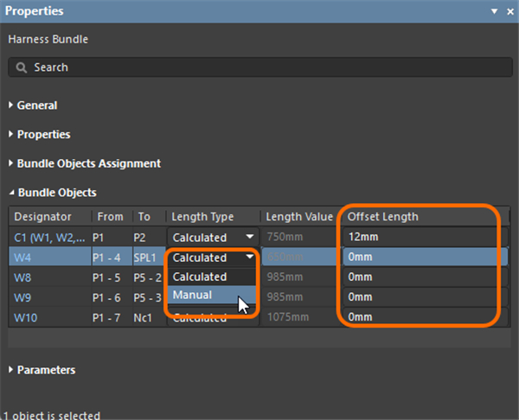Viewport: 519px width, 420px height.
Task: Click the Offset Length column header
Action: tap(382, 217)
